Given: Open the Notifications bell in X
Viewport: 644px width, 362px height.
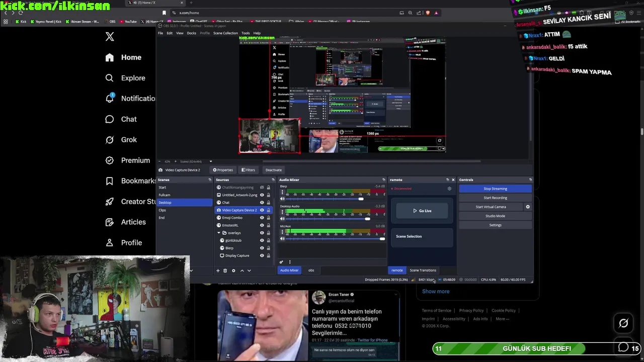Looking at the screenshot, I should click(x=109, y=98).
